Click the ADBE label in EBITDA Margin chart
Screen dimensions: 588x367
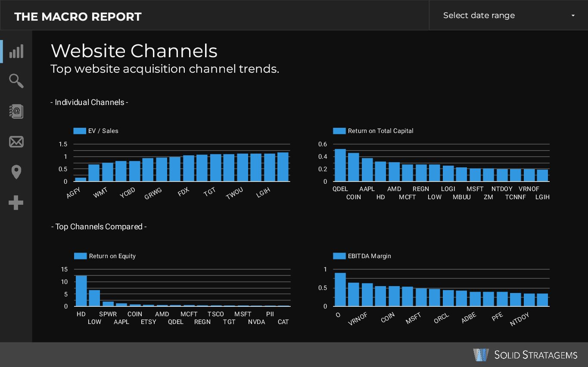(x=469, y=318)
